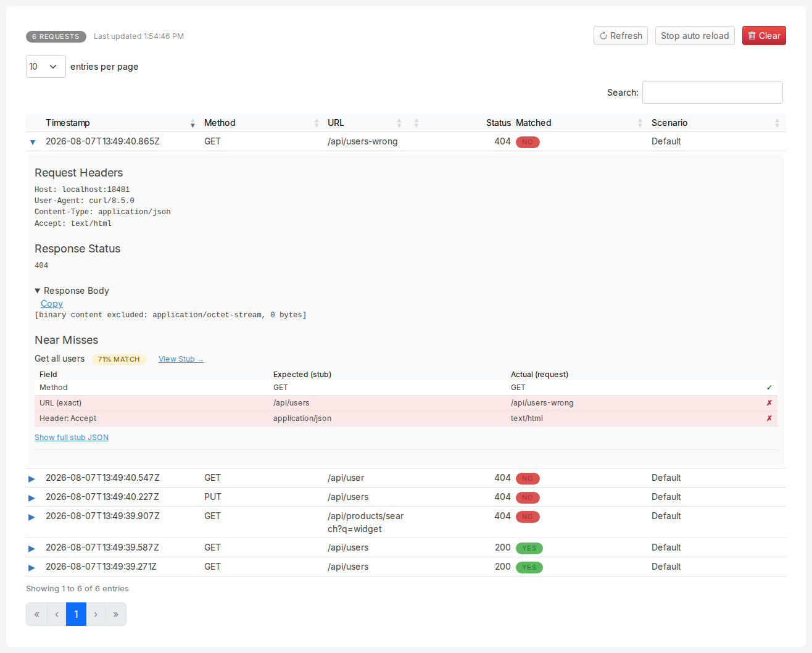Copy the response body
The width and height of the screenshot is (812, 653).
point(52,304)
